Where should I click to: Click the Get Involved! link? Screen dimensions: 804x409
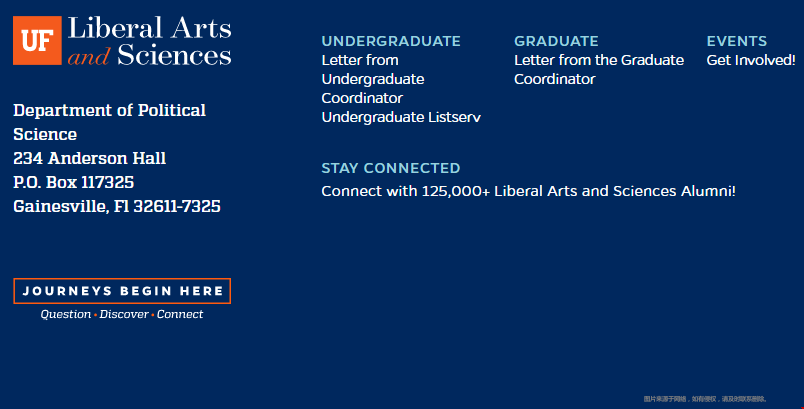tap(751, 60)
